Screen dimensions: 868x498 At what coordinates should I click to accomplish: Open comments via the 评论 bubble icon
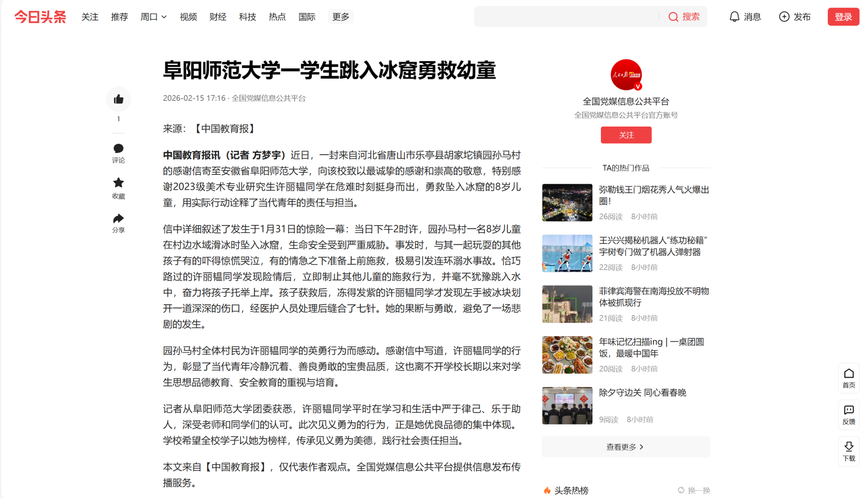[x=118, y=149]
